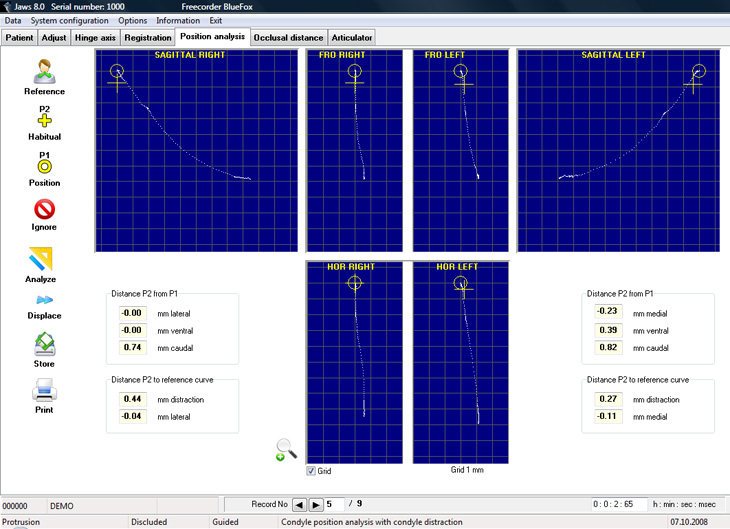This screenshot has width=730, height=529.
Task: Open the Articulator tab
Action: [351, 38]
